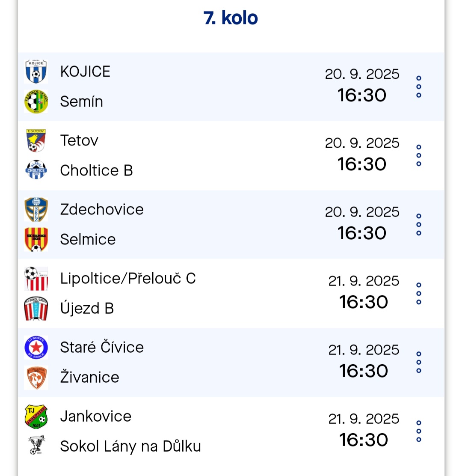Open options for Jankovice vs Sokol Lány match
The image size is (462, 476).
[419, 431]
